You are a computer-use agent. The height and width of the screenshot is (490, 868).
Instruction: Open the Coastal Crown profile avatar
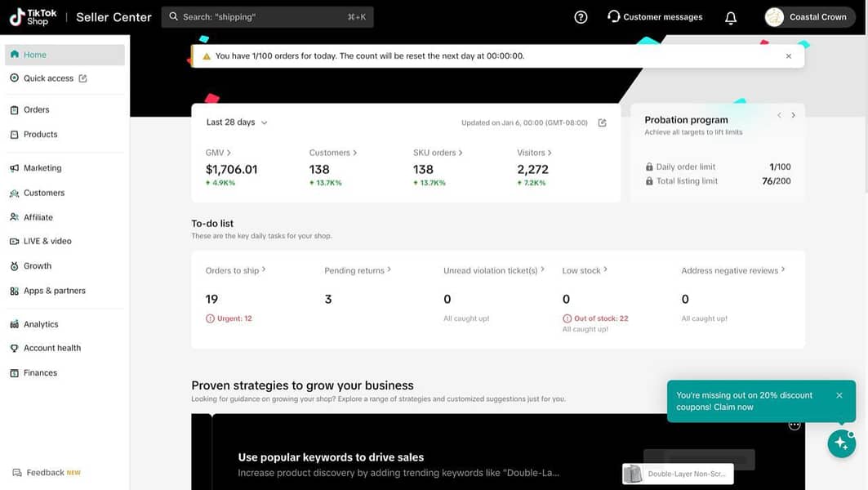(x=774, y=17)
